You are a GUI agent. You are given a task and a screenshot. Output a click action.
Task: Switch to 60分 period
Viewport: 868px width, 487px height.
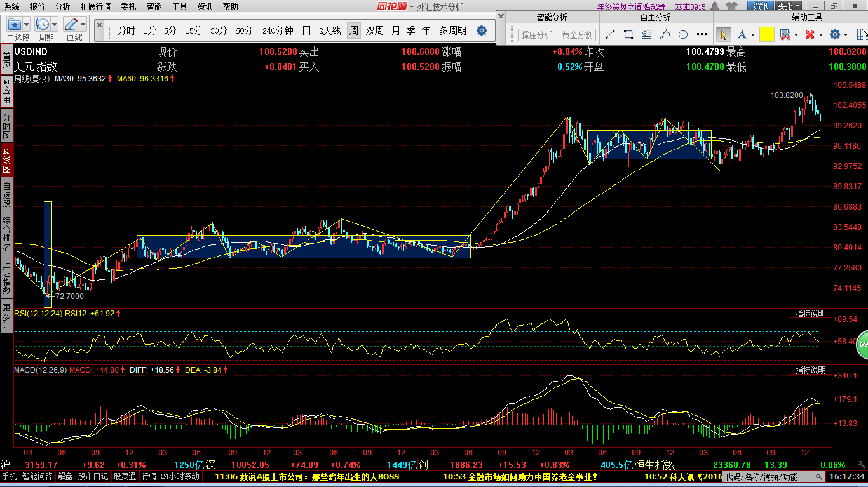pos(244,30)
